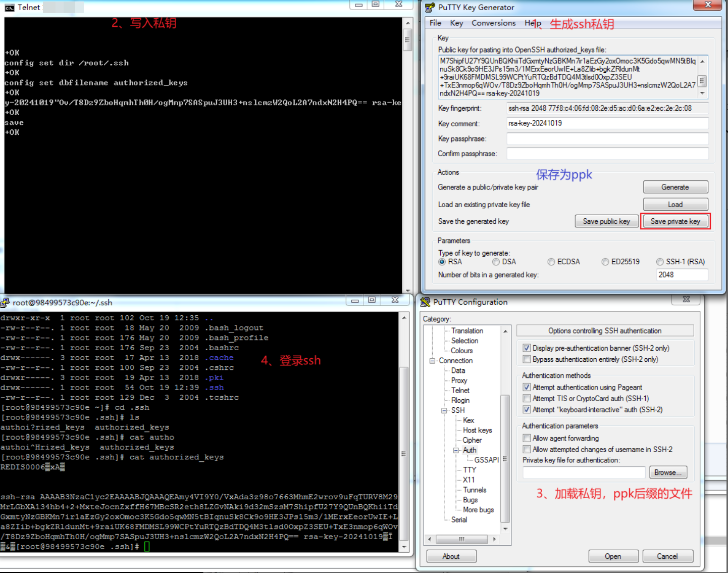Image resolution: width=728 pixels, height=573 pixels.
Task: Click the root SSH terminal title icon
Action: (5, 303)
